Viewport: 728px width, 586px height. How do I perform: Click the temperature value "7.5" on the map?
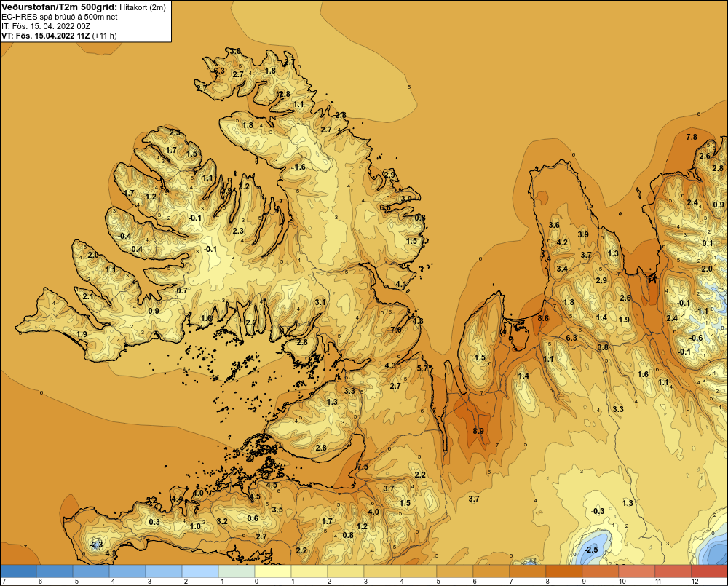tap(363, 467)
